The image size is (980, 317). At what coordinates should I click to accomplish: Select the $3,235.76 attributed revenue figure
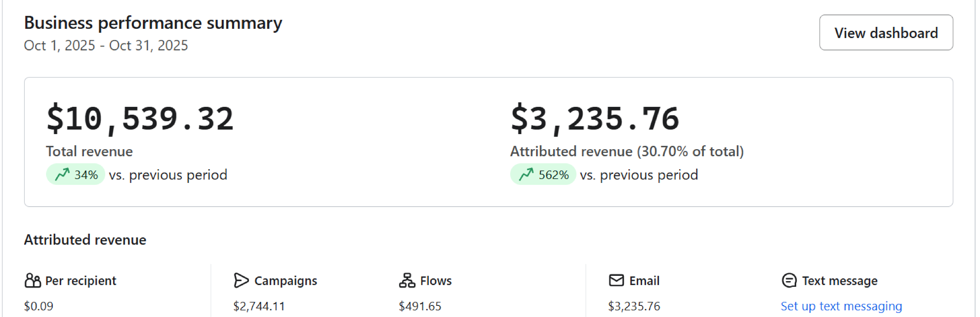[x=594, y=119]
